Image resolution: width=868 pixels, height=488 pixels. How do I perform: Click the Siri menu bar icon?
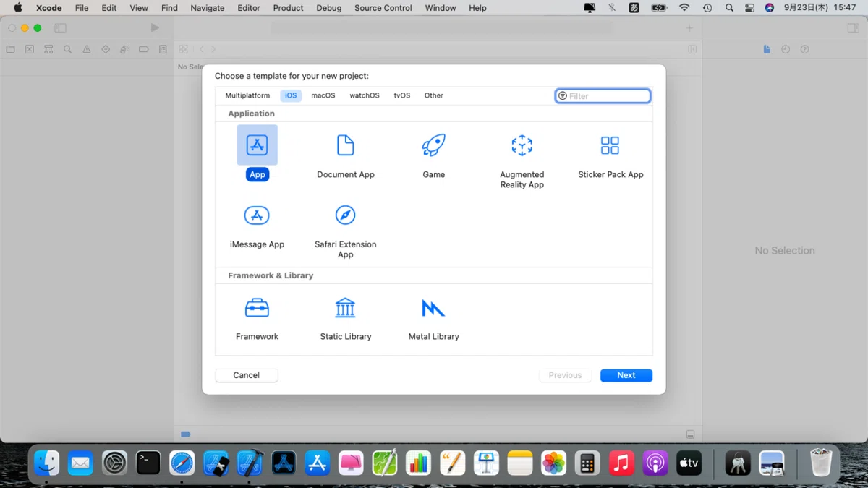coord(770,8)
